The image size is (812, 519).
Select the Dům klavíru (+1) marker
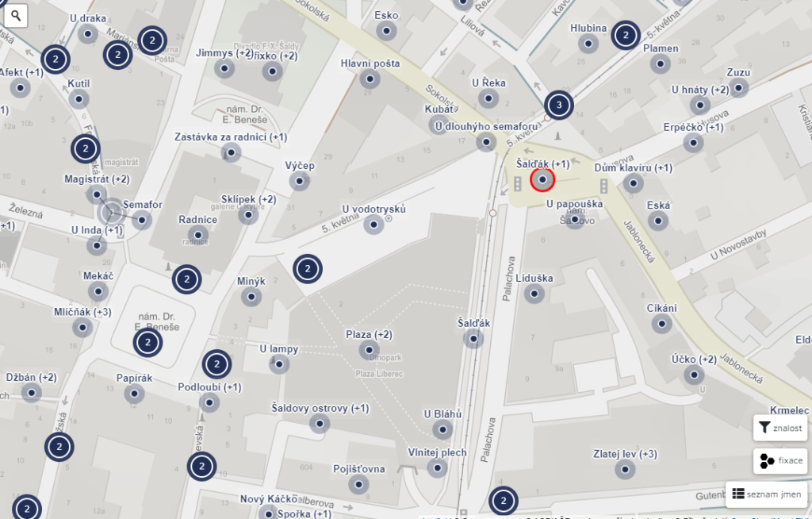click(633, 183)
